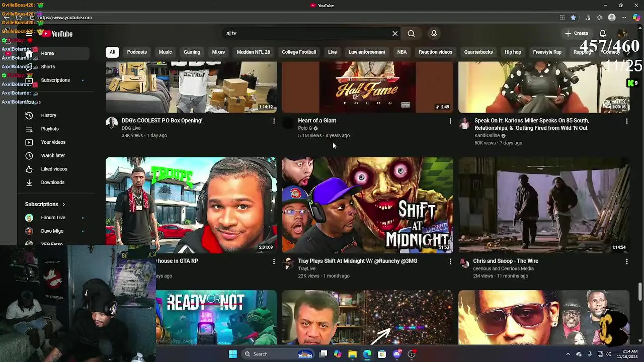Open more options for Speak On It video

click(626, 121)
